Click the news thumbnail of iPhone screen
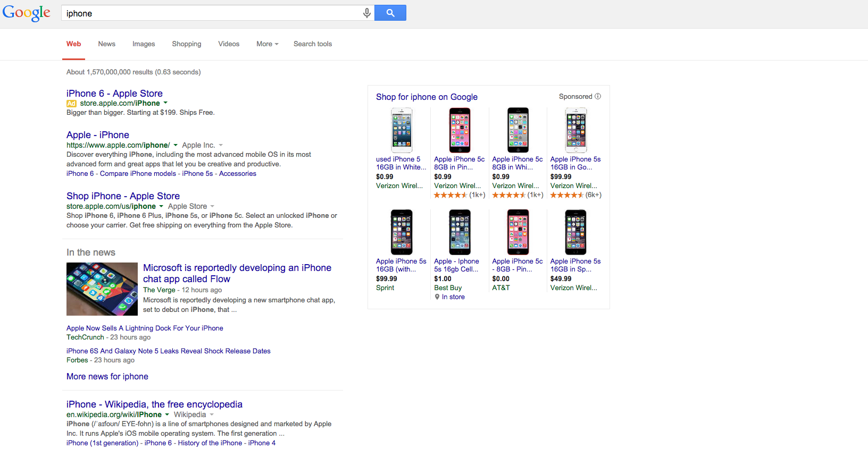868x457 pixels. point(102,289)
